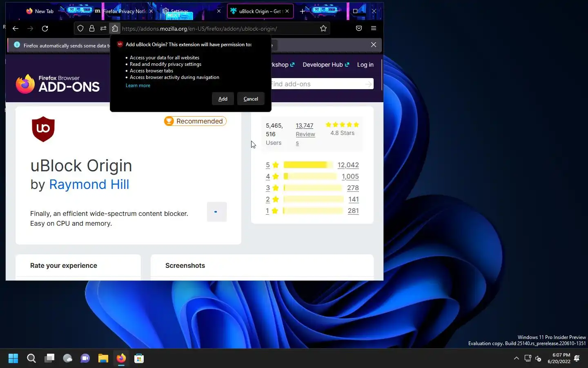Filter reviews by the 1-star row link
Screen dimensions: 588x368
267,211
